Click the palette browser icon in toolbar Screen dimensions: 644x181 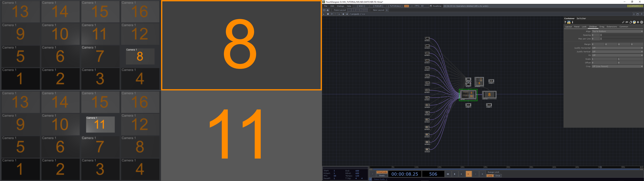pyautogui.click(x=328, y=10)
